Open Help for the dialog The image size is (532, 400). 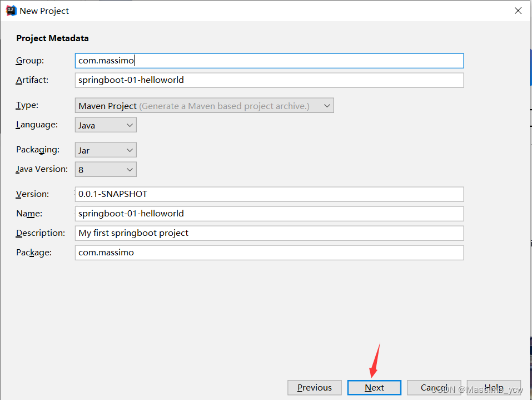tap(494, 387)
